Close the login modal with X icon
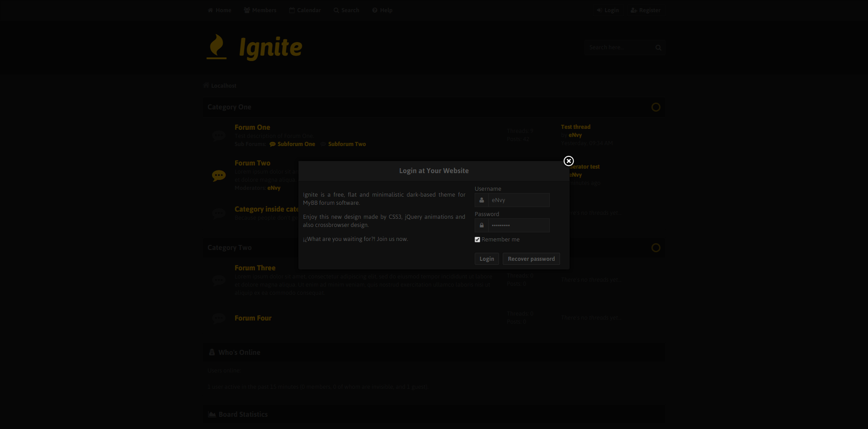The image size is (868, 429). (x=569, y=161)
